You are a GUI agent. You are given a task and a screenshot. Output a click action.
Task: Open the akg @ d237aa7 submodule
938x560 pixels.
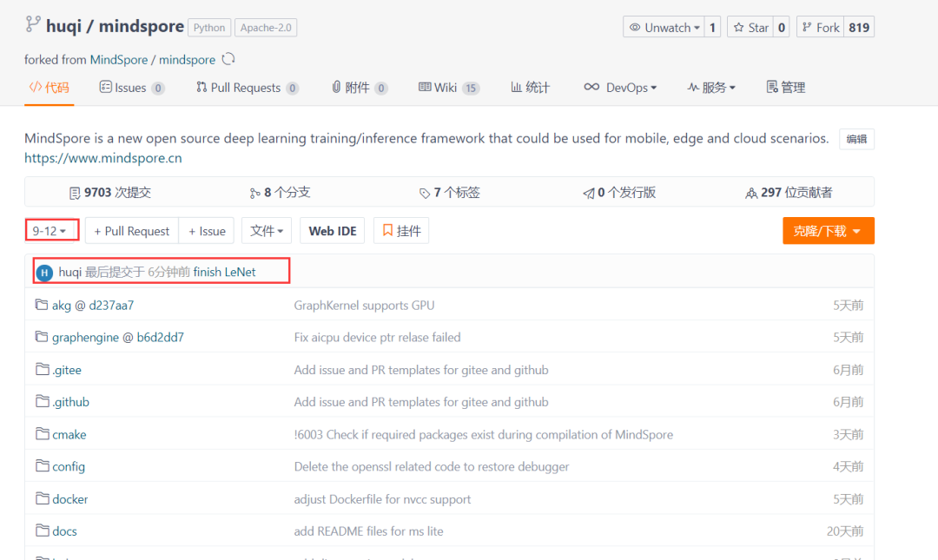(x=93, y=305)
